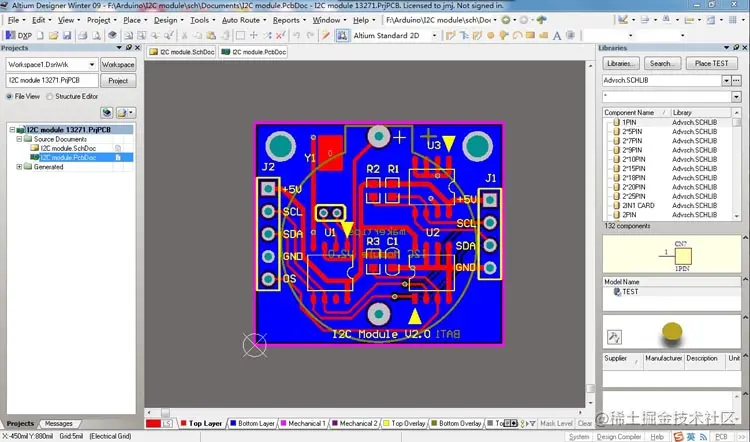Open the DXP system menu
This screenshot has height=442, width=750.
tap(19, 35)
